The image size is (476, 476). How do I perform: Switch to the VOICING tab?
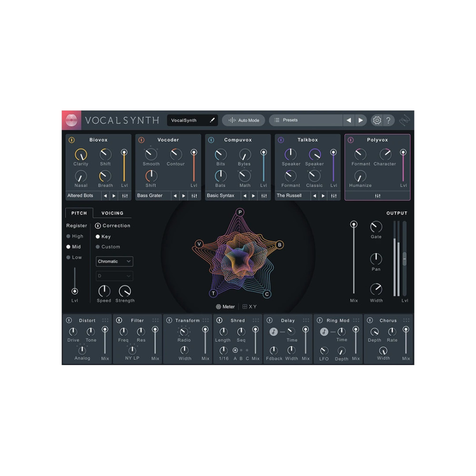(x=113, y=213)
